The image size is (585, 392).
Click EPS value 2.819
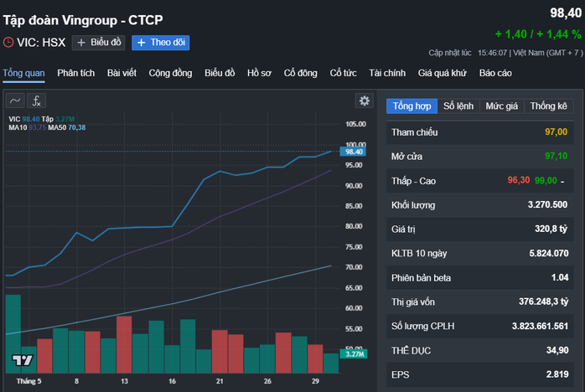[557, 374]
